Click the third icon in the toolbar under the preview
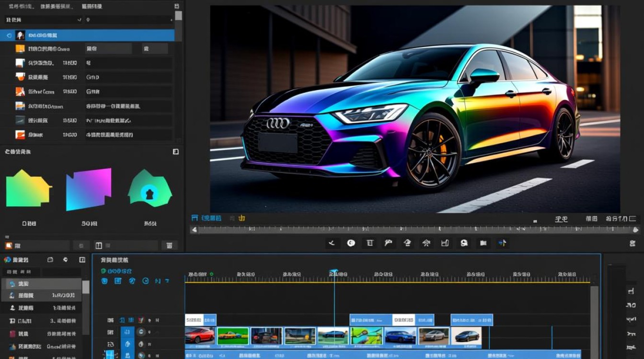This screenshot has width=644, height=359. click(370, 243)
